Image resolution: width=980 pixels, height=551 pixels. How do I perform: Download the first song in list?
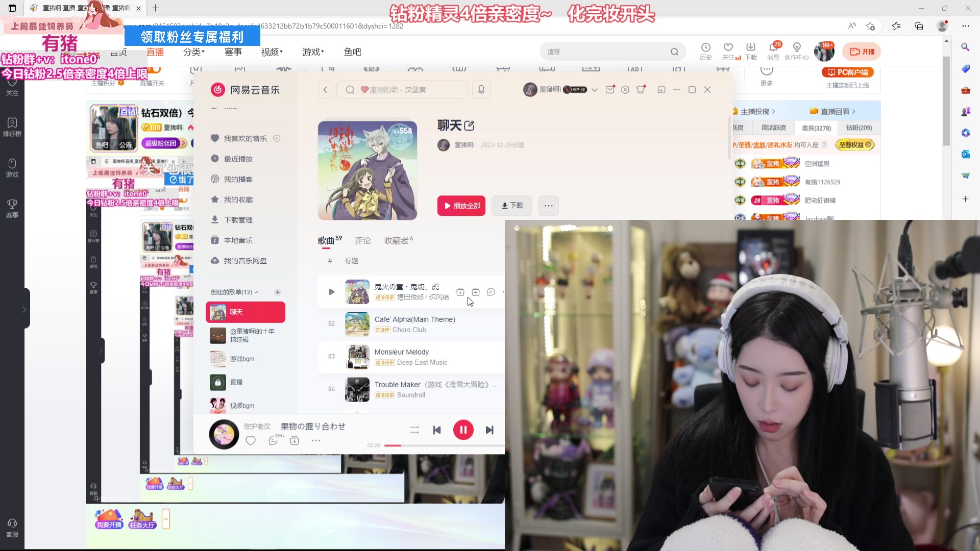coord(460,292)
